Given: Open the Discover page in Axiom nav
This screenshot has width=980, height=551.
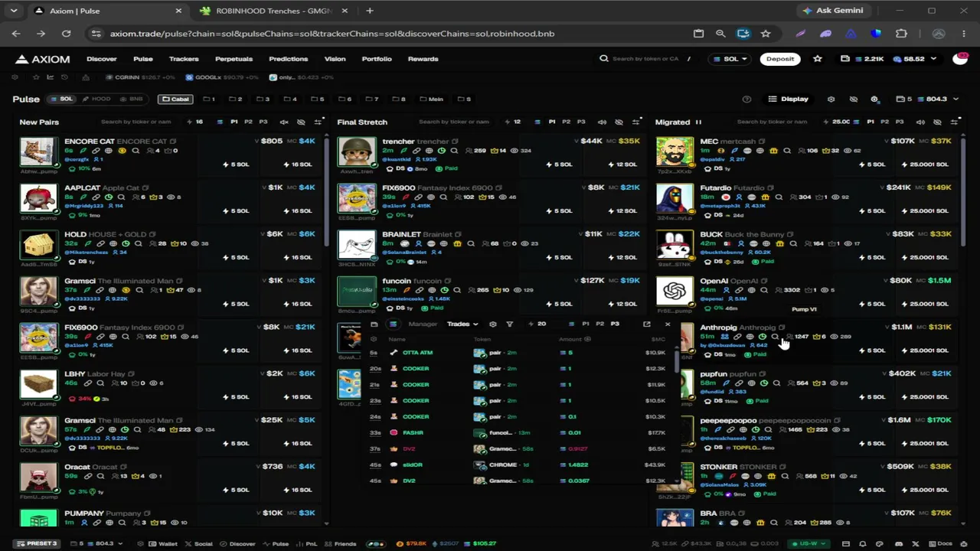Looking at the screenshot, I should click(x=101, y=59).
